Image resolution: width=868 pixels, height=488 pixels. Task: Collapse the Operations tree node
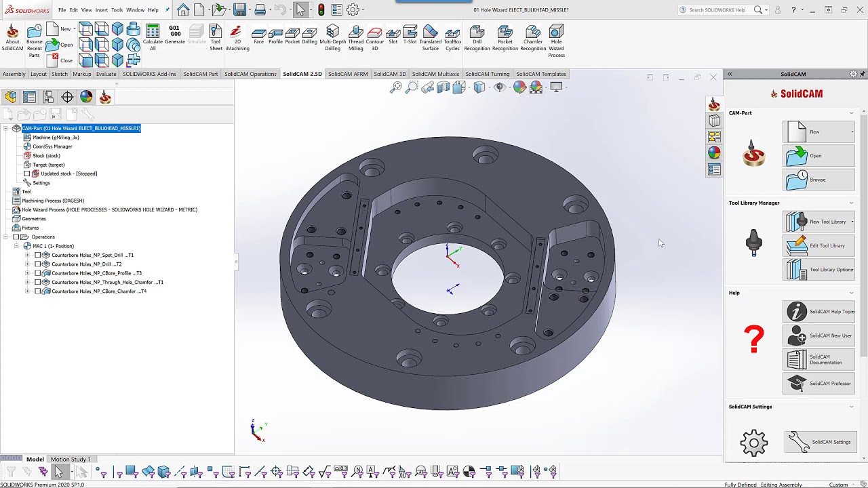(x=6, y=237)
